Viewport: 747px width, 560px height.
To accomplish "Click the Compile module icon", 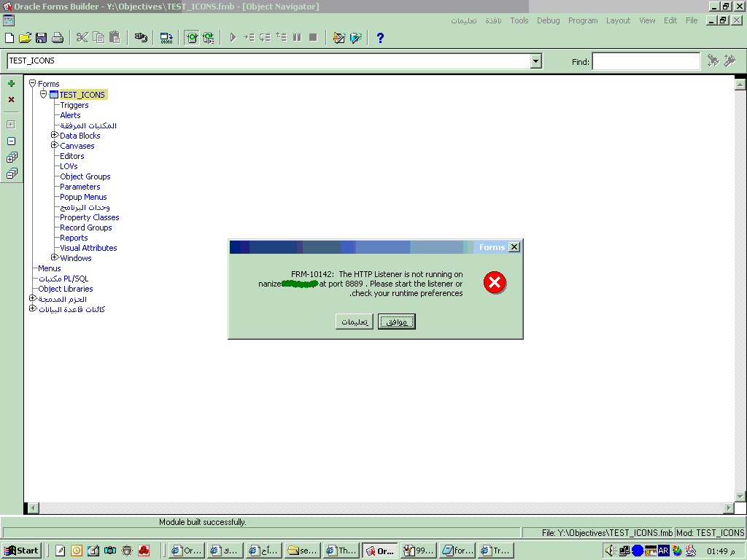I will (166, 38).
